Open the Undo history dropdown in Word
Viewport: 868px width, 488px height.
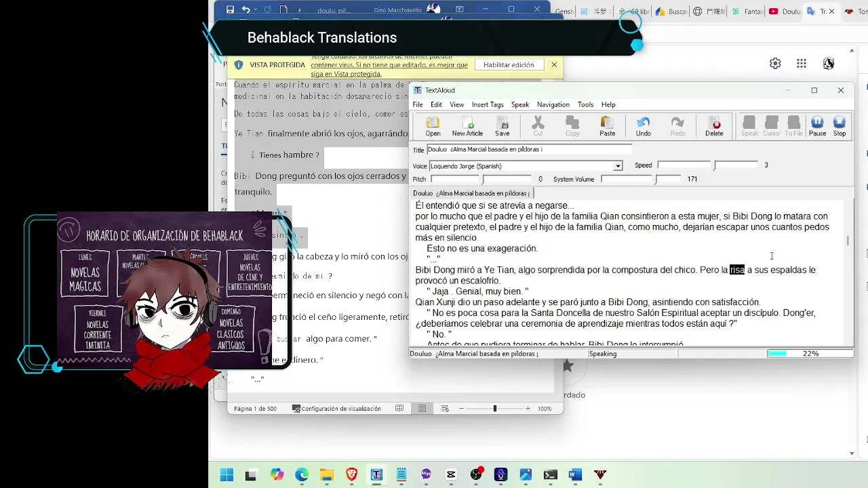click(256, 9)
